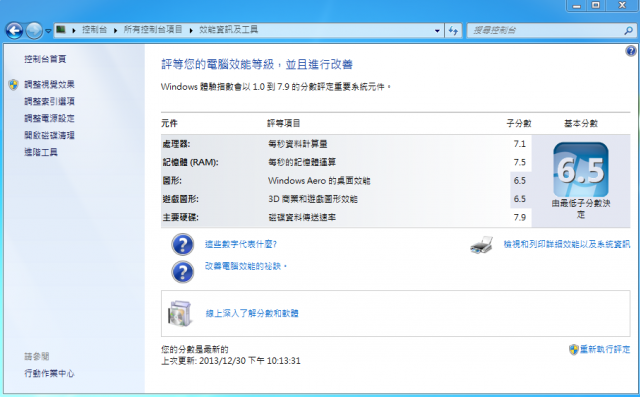Expand the arrow after 控制台 breadcrumb

(116, 30)
